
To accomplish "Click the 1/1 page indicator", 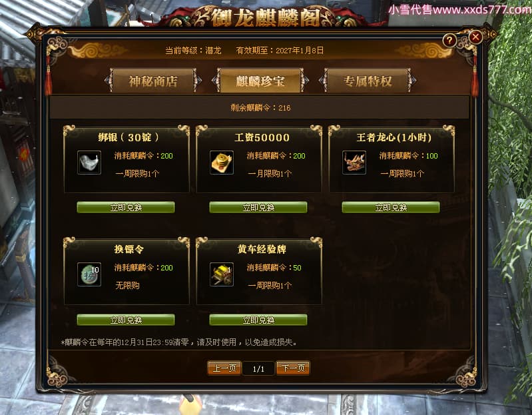I will pyautogui.click(x=258, y=368).
